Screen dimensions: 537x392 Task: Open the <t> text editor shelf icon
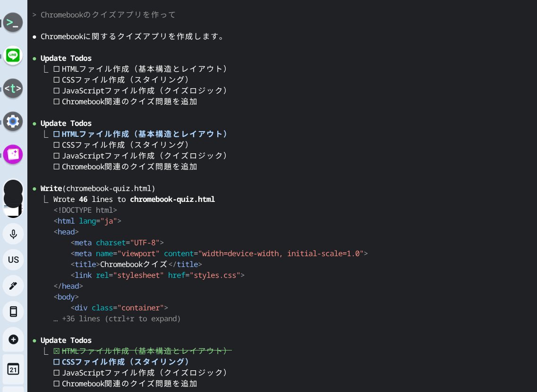pyautogui.click(x=13, y=88)
